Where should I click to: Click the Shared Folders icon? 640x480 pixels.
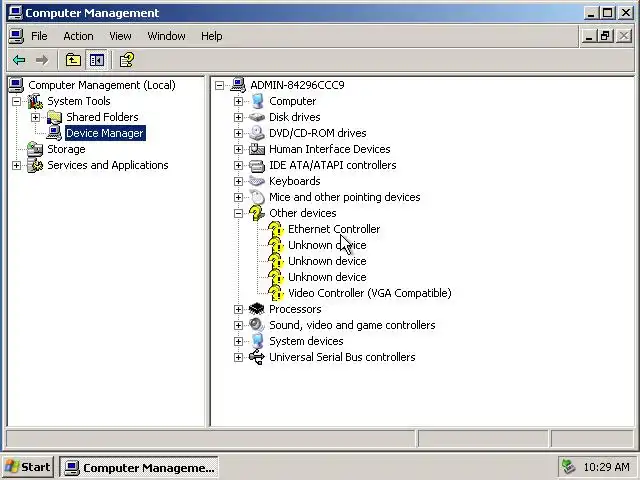[54, 118]
